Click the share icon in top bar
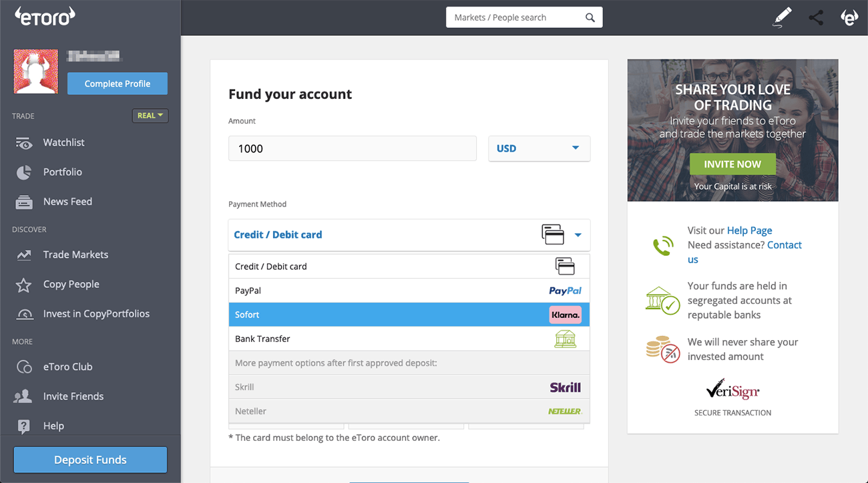 click(816, 18)
